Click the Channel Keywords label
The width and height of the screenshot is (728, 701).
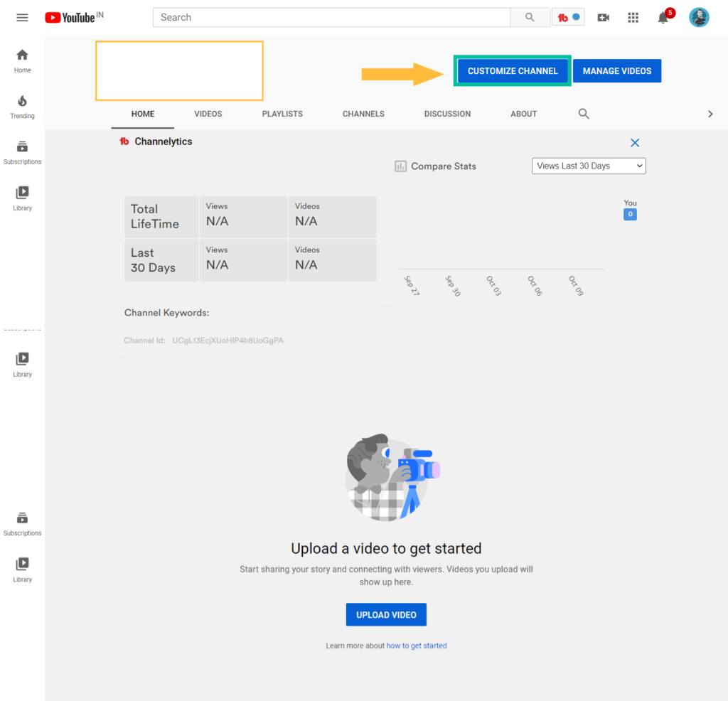(x=166, y=313)
